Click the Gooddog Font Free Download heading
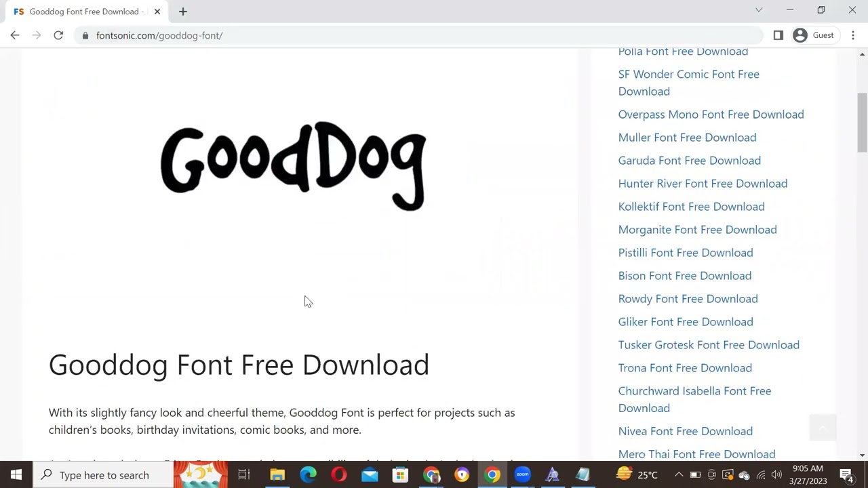This screenshot has width=868, height=488. point(239,365)
